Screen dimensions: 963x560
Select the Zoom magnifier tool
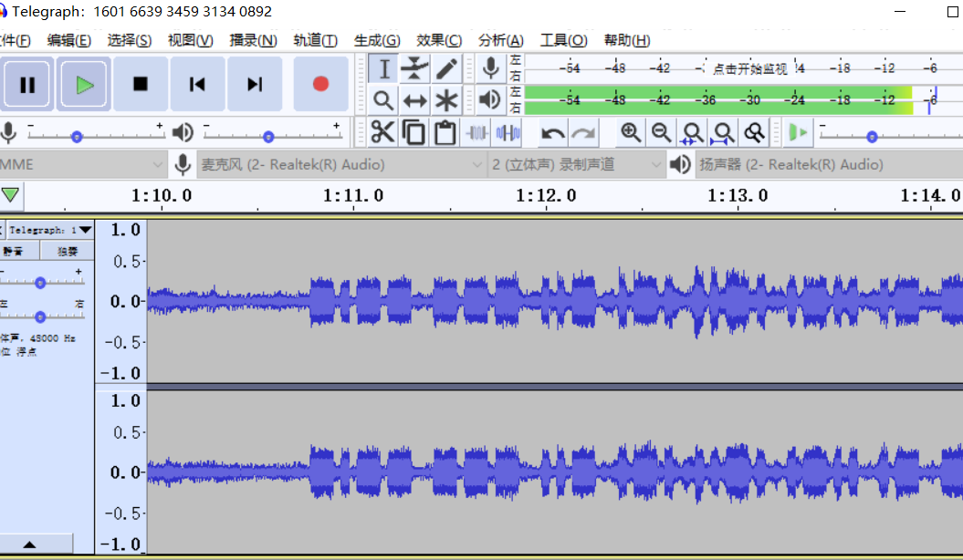click(x=383, y=100)
